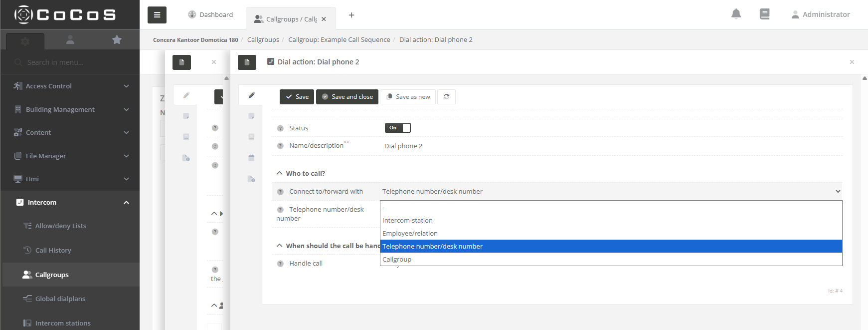Viewport: 868px width, 330px height.
Task: Click the help icon beside Status
Action: tap(280, 128)
